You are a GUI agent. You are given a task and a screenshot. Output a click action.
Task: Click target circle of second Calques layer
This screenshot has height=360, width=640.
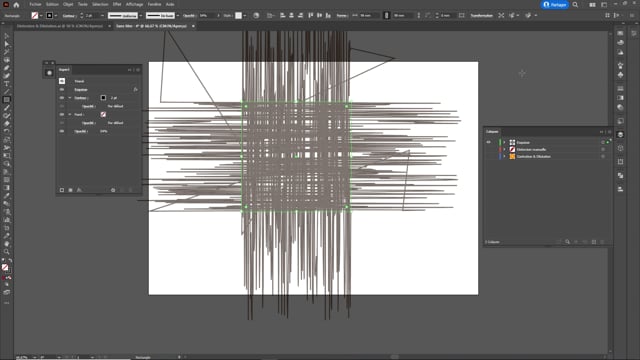(x=603, y=149)
